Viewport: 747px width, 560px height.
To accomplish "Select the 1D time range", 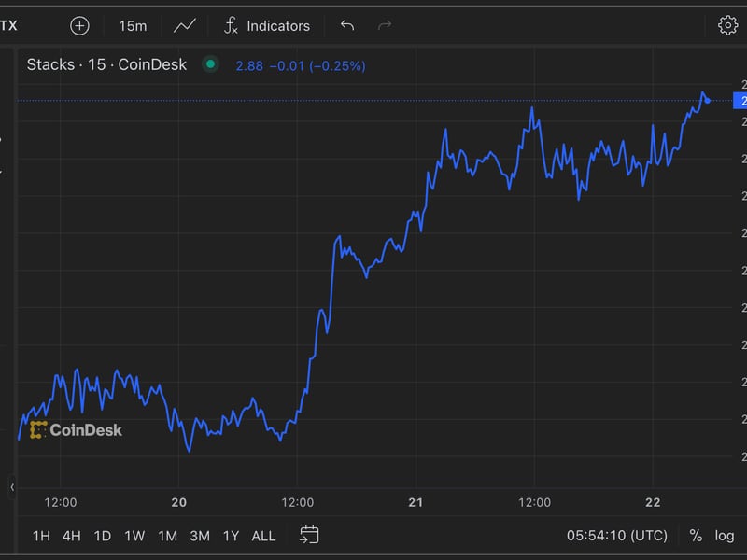I will pos(103,536).
